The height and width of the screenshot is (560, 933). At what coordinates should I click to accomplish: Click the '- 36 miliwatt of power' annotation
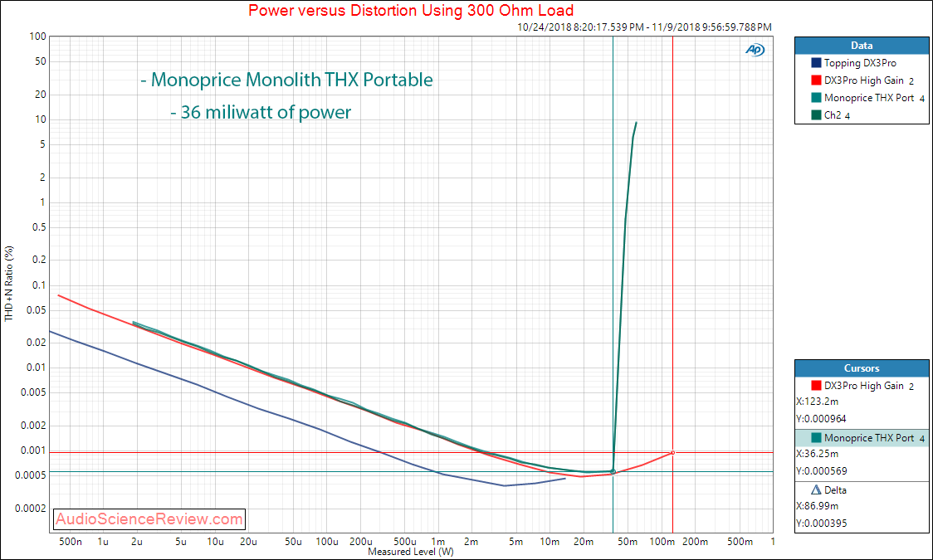261,112
